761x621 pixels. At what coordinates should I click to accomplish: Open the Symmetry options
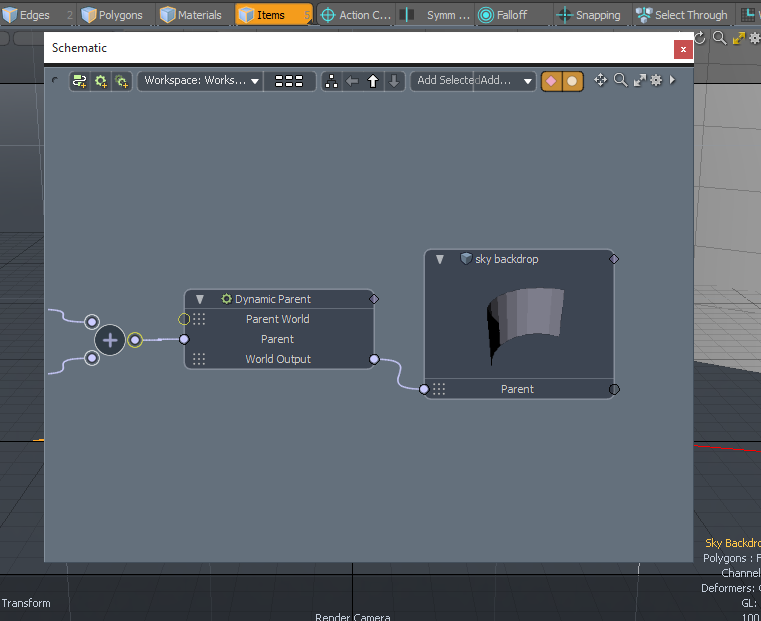point(435,15)
